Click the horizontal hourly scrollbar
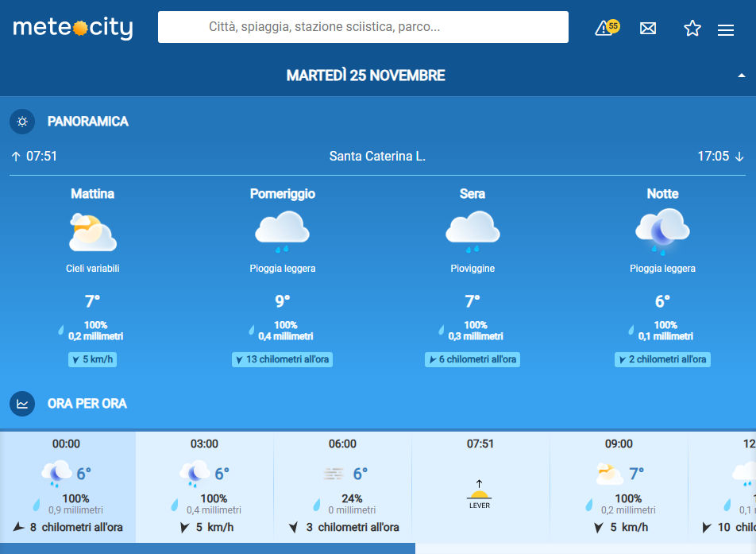756x554 pixels. [x=206, y=548]
